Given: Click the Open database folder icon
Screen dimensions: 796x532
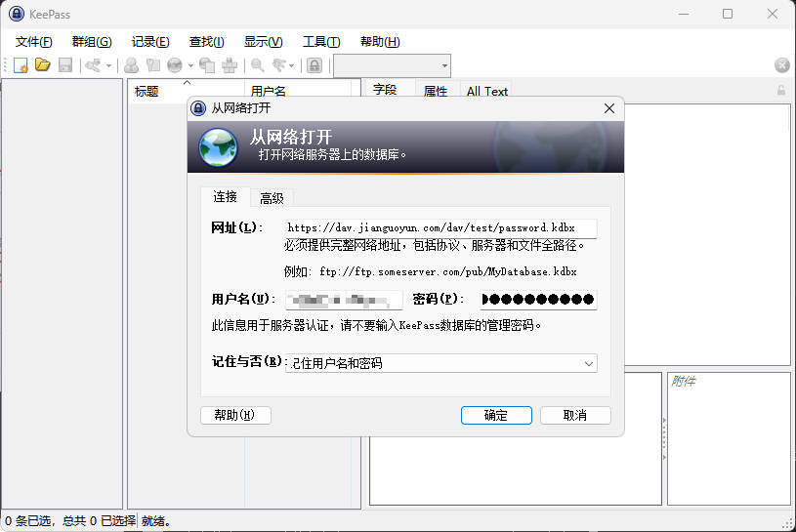Looking at the screenshot, I should coord(42,65).
